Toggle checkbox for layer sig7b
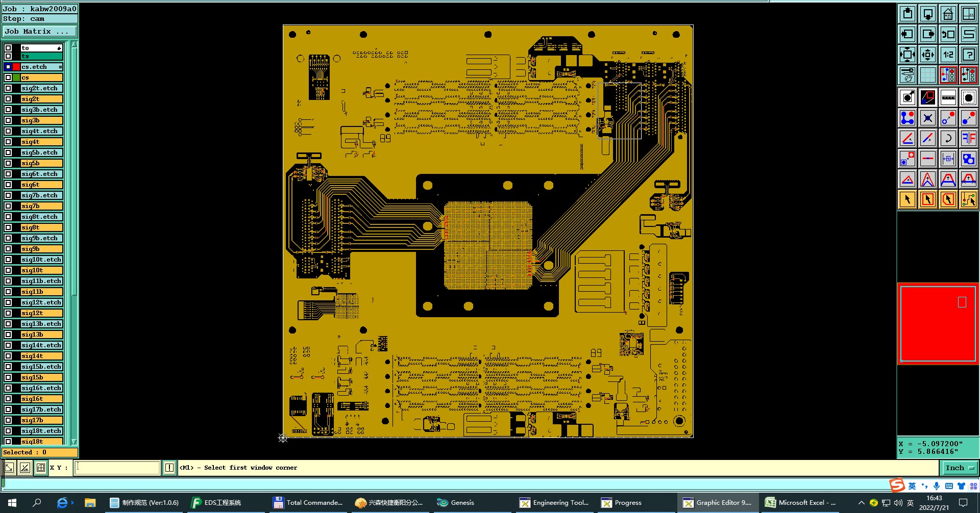 (8, 206)
